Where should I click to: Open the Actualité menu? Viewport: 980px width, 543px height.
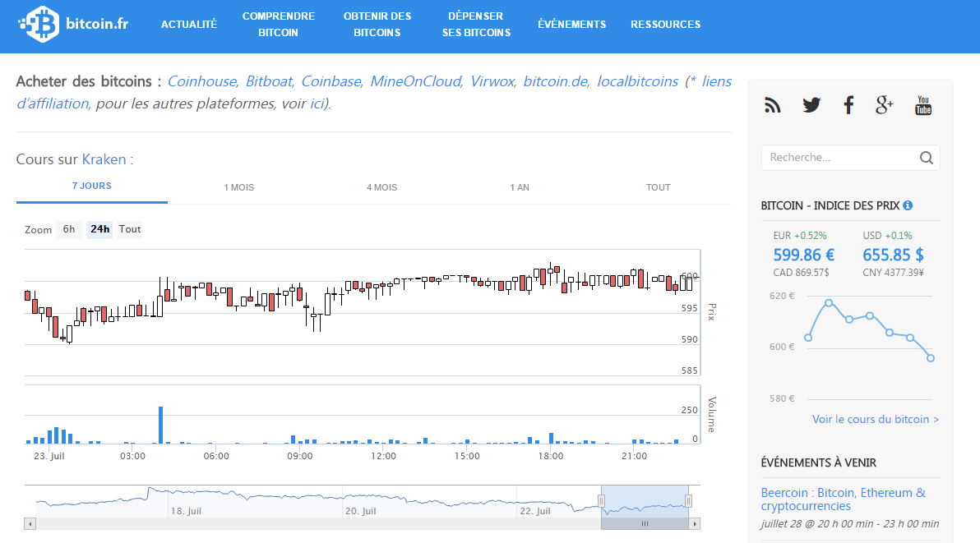point(189,25)
